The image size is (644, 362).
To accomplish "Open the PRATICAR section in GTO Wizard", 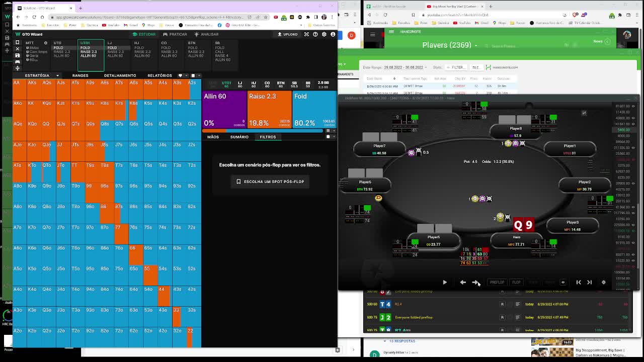I will click(x=175, y=34).
